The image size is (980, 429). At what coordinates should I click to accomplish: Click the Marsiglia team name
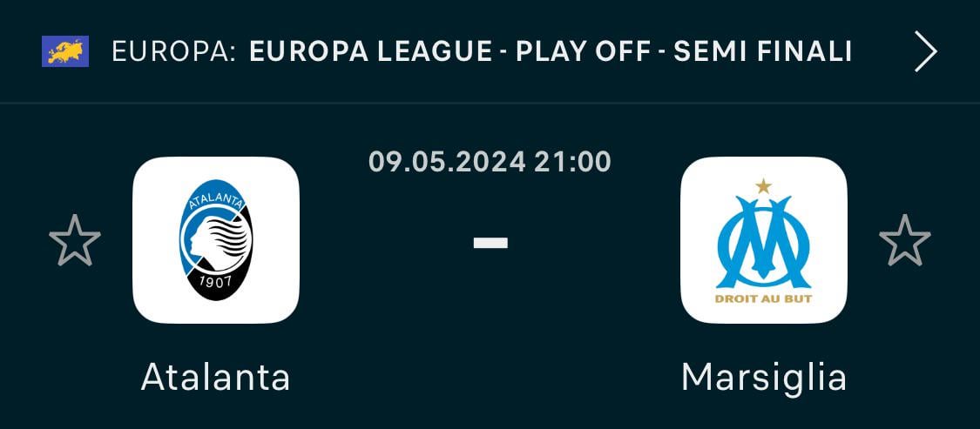point(764,379)
